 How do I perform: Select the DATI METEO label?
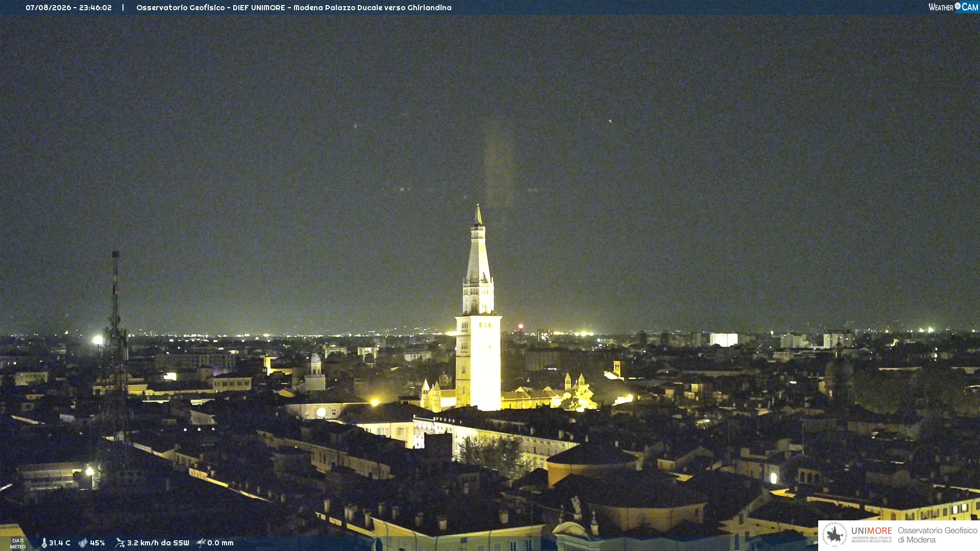18,543
